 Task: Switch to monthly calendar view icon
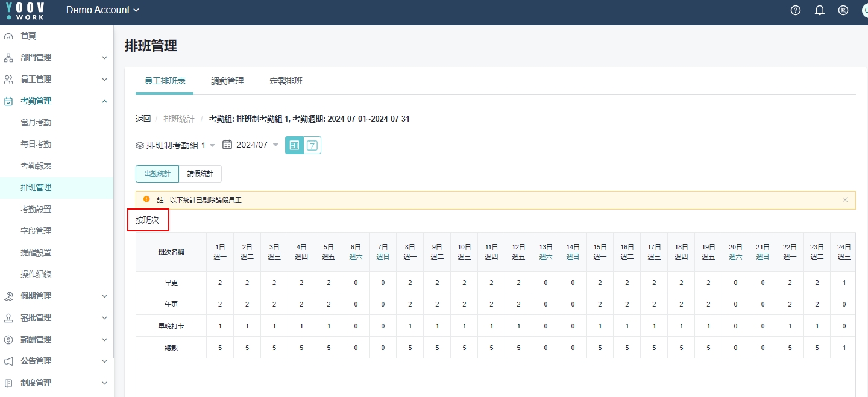coord(294,145)
